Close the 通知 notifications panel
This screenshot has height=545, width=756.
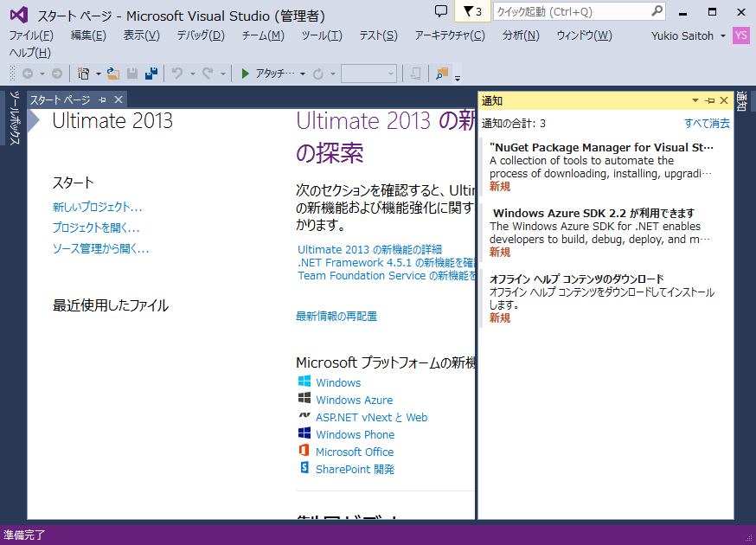click(724, 101)
